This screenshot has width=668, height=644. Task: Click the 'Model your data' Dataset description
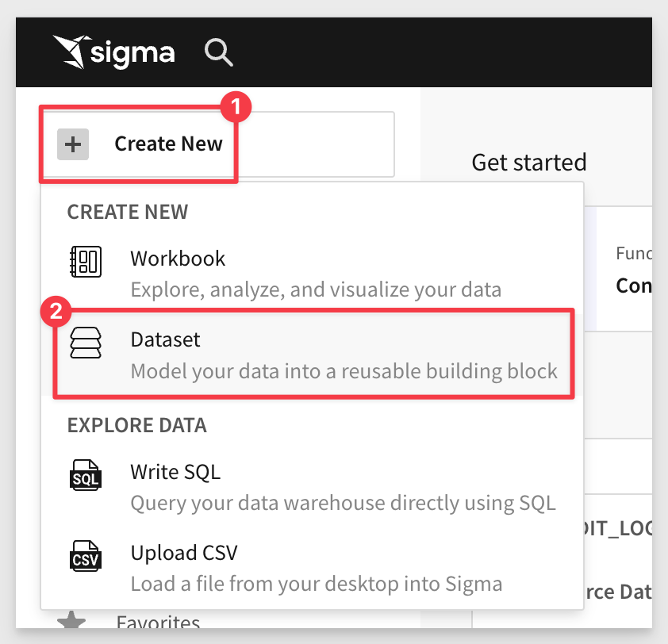pyautogui.click(x=344, y=370)
